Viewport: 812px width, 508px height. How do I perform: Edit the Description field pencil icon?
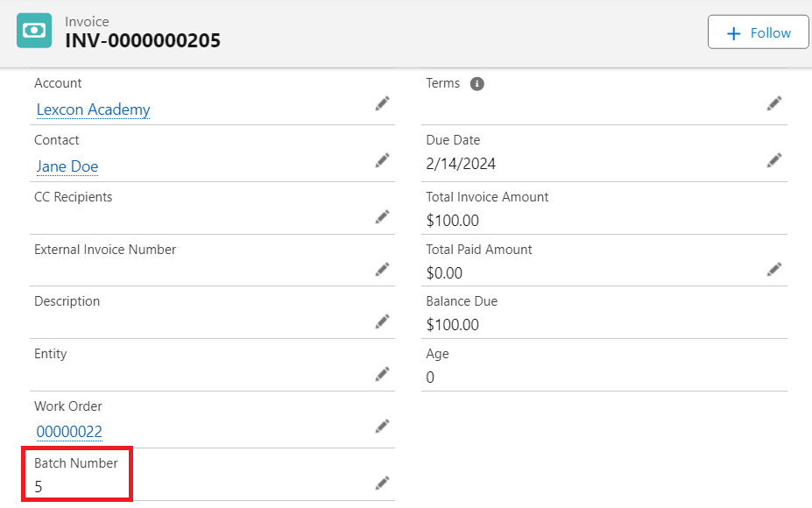coord(382,321)
